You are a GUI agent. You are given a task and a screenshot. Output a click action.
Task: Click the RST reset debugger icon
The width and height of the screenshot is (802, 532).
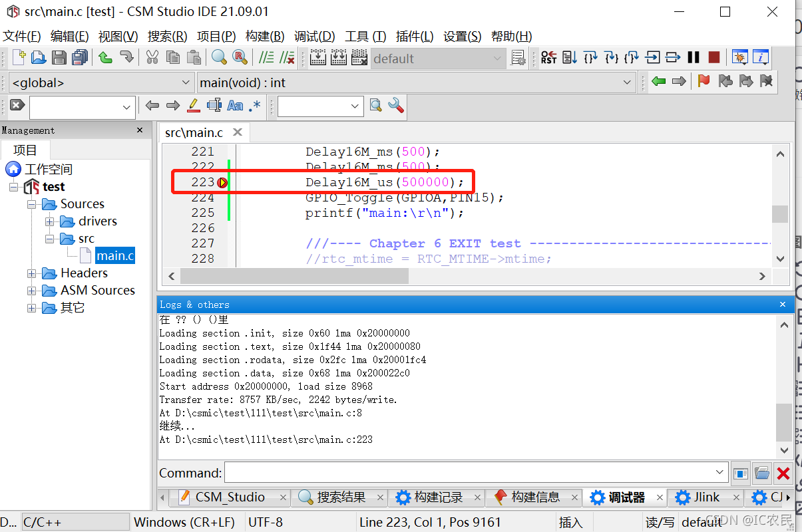point(548,58)
